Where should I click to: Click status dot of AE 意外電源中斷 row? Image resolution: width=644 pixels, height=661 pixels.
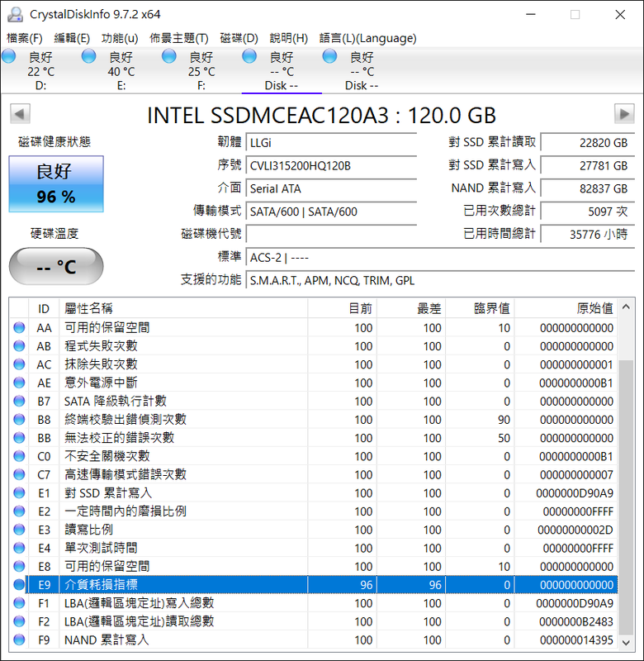(19, 383)
